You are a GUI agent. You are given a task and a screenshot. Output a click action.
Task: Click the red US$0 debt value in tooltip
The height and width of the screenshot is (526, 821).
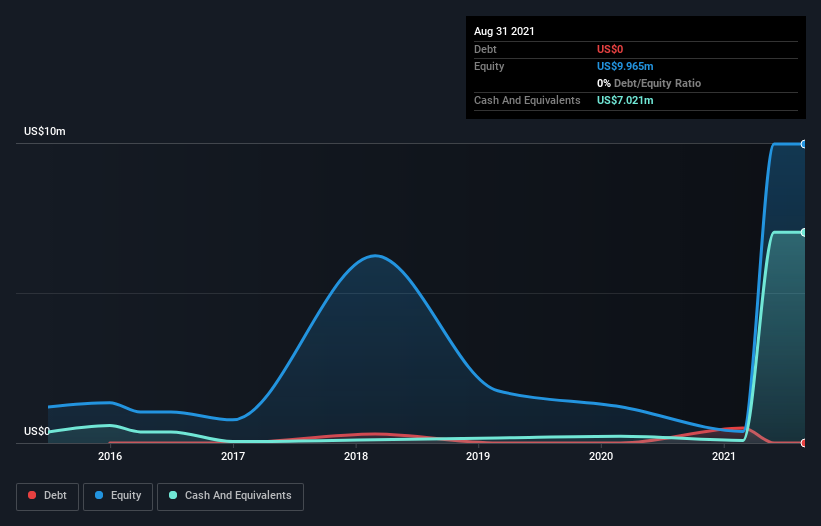click(x=610, y=49)
